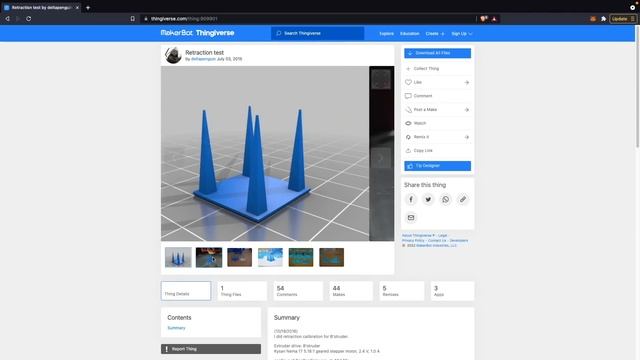This screenshot has width=640, height=360.
Task: Select the fourth gallery thumbnail
Action: (270, 257)
